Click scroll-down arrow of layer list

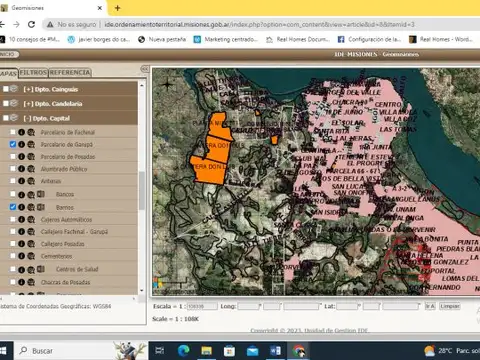click(142, 290)
